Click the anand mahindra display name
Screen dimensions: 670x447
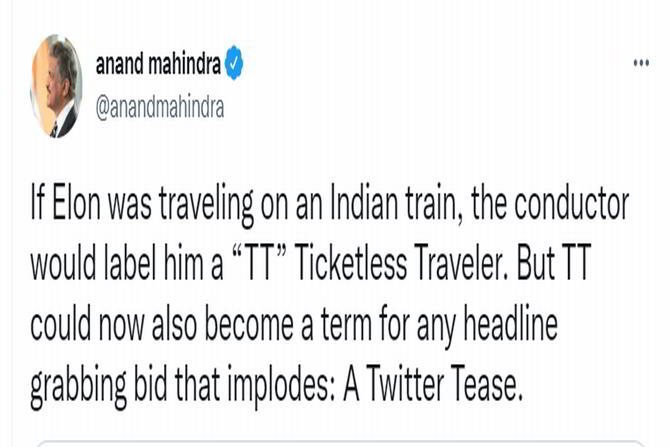click(x=158, y=63)
